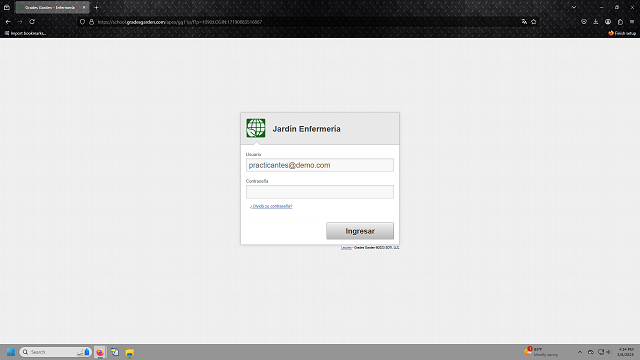Click the taskbar Search box
Image resolution: width=640 pixels, height=360 pixels.
coord(56,352)
